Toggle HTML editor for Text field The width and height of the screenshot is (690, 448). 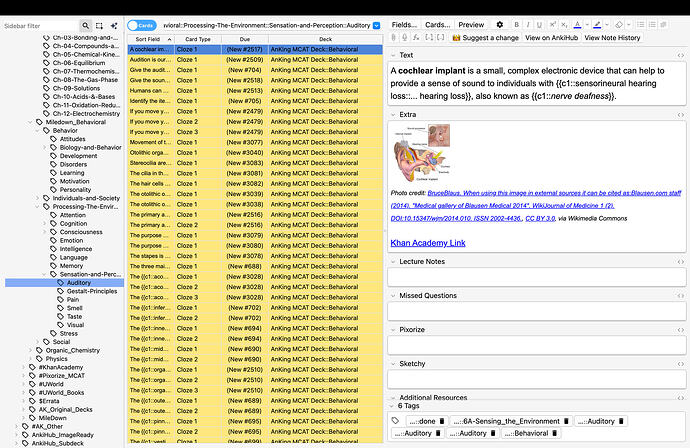(680, 55)
